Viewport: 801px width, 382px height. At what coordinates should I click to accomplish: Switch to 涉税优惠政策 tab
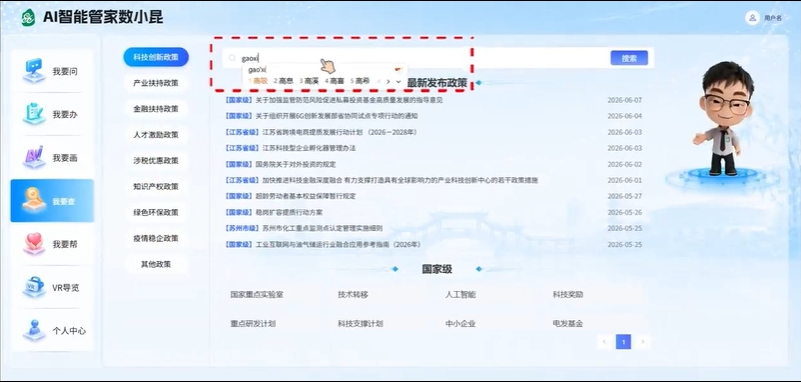click(156, 160)
